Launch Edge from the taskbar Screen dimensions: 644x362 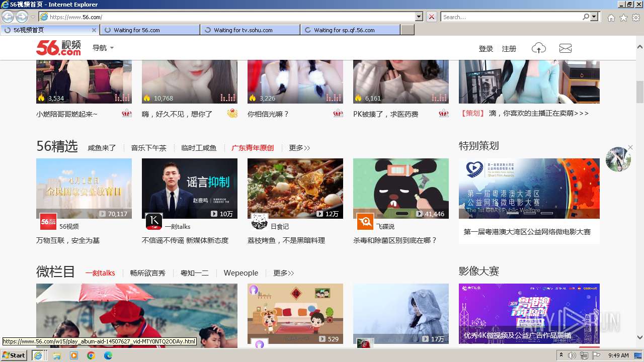pos(108,355)
